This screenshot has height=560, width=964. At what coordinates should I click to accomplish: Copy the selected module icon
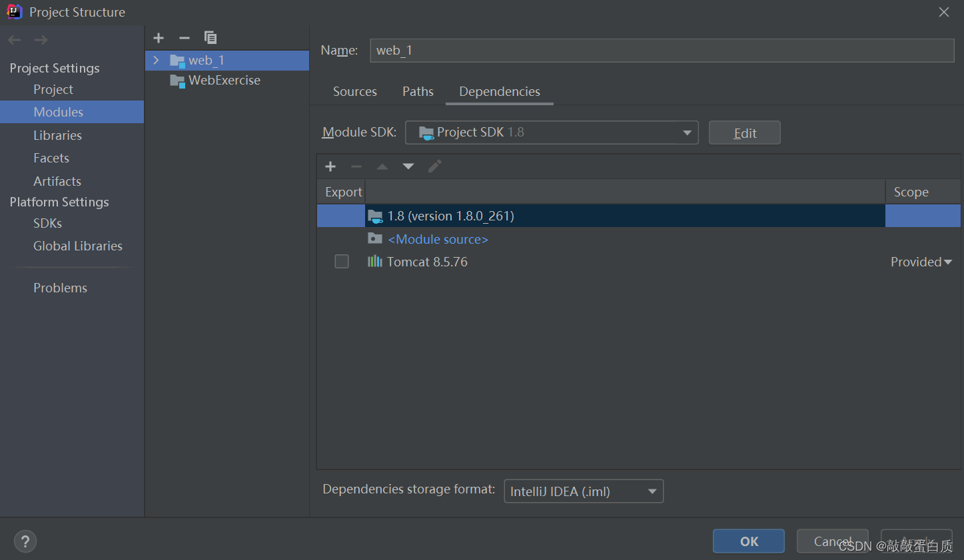pyautogui.click(x=211, y=38)
